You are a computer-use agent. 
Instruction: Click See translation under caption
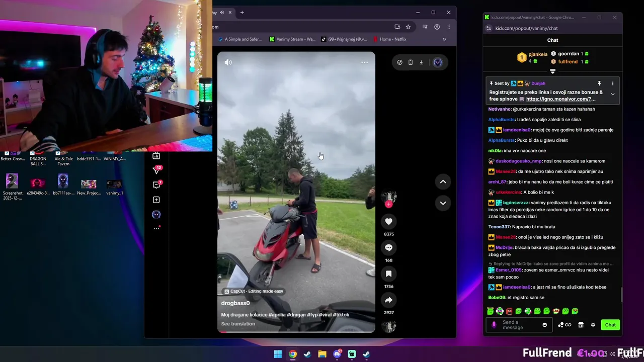[238, 324]
